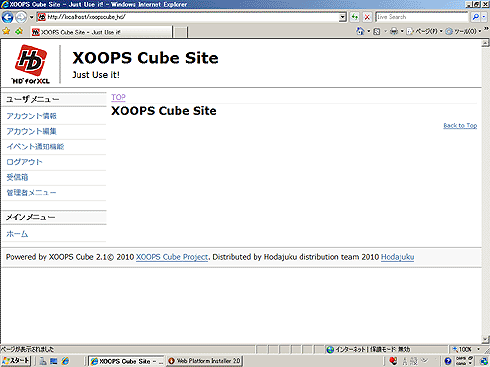Click the HD for XCL site logo
This screenshot has width=490, height=367.
pos(31,64)
